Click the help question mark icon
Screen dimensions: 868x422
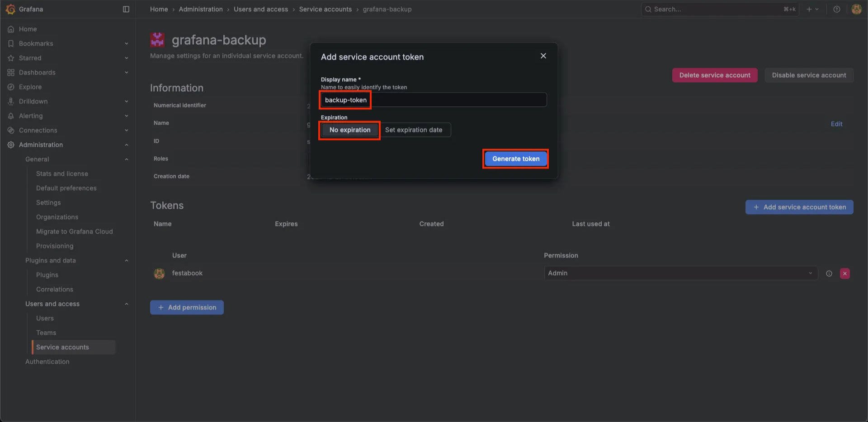pos(837,9)
